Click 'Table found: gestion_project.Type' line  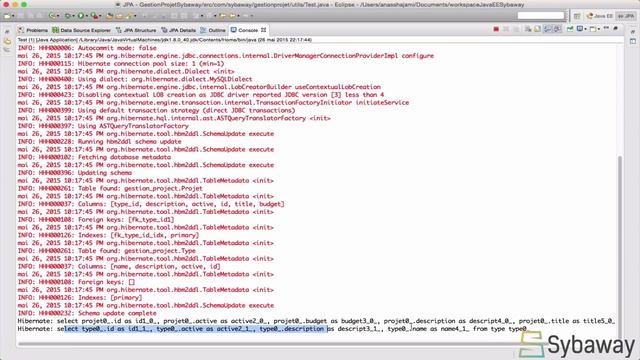point(137,251)
